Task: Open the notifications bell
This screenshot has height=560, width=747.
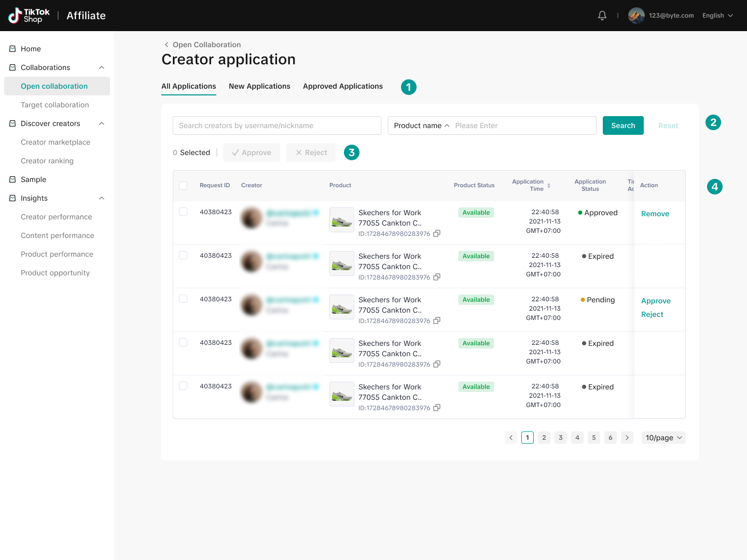Action: [602, 16]
